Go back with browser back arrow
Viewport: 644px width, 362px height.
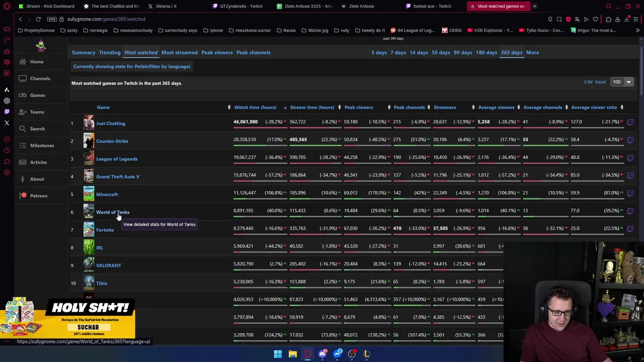[20, 19]
